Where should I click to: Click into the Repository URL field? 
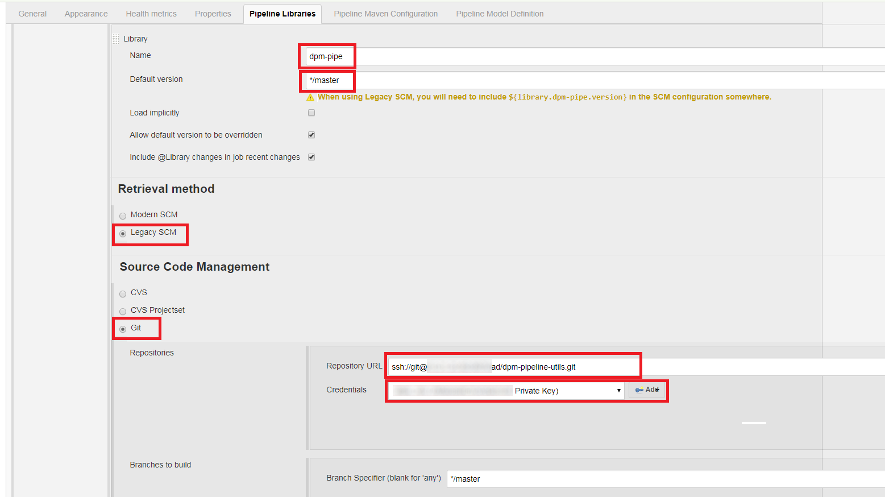514,367
